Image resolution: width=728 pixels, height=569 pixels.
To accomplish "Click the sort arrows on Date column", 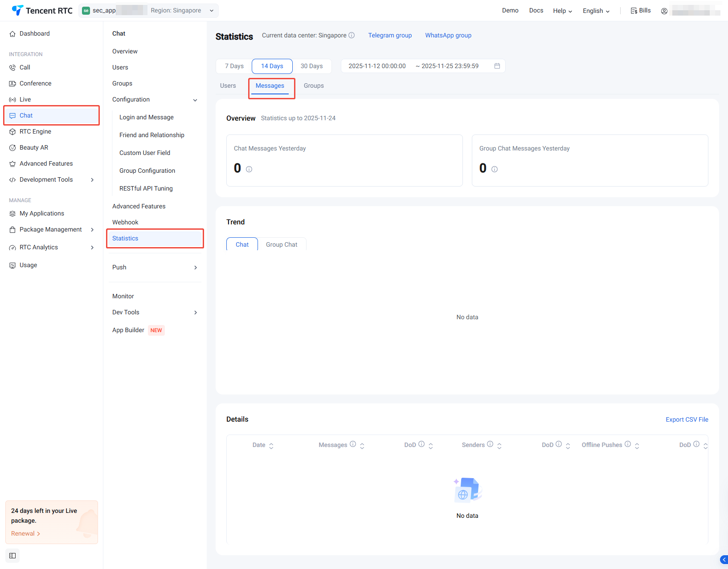I will coord(271,446).
